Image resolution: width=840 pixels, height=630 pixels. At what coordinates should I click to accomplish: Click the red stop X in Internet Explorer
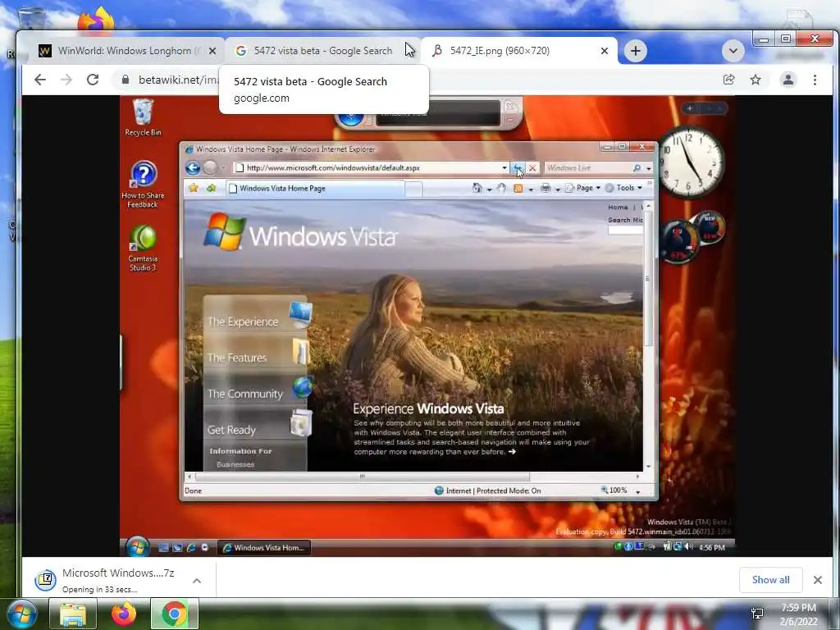click(532, 167)
